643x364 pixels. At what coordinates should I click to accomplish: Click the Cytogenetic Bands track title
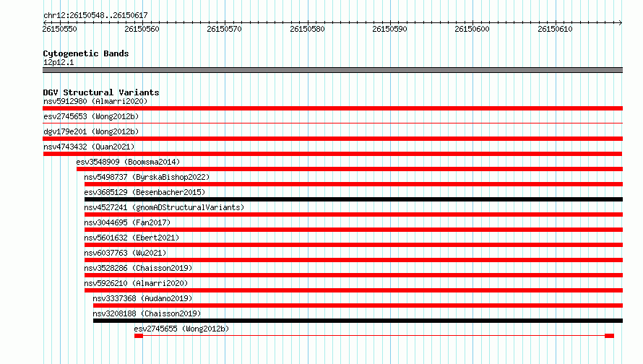[86, 53]
